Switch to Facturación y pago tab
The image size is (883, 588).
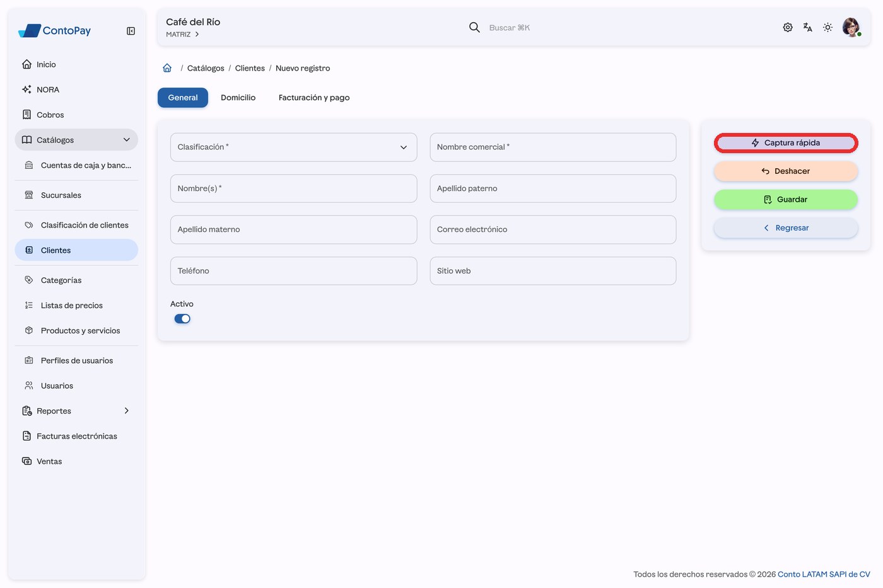click(x=314, y=98)
